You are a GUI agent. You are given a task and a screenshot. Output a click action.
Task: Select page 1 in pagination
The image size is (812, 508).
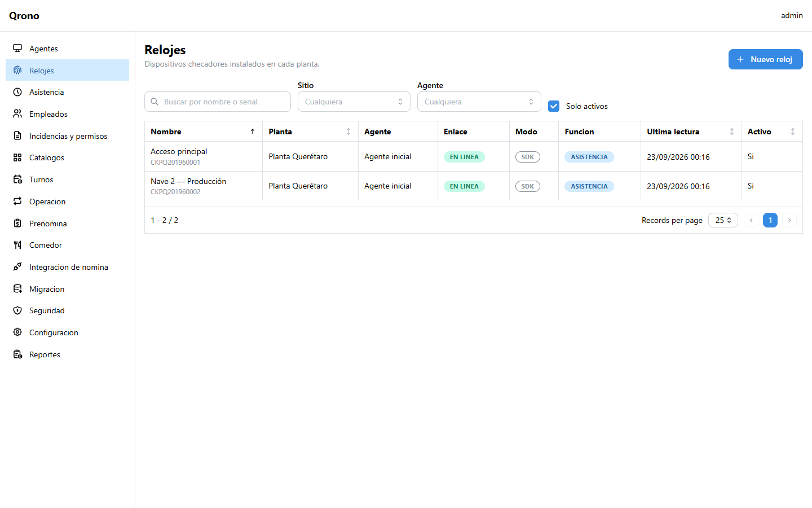(x=770, y=220)
